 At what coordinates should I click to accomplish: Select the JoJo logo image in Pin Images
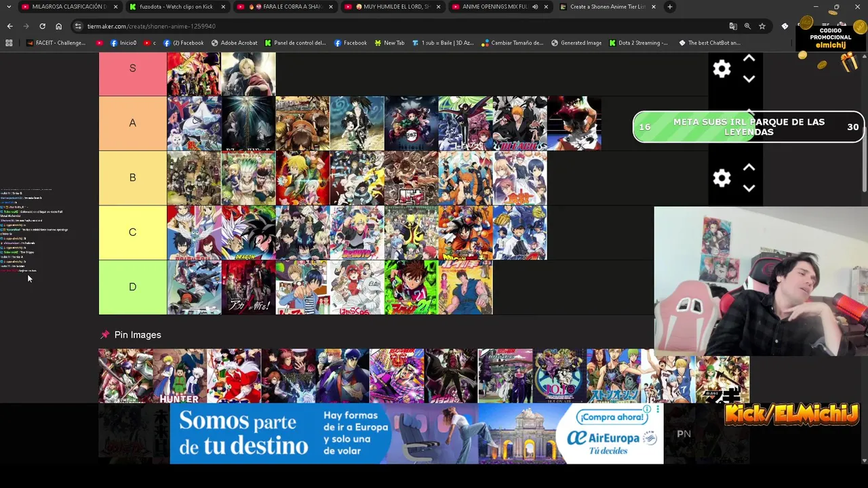click(x=559, y=376)
